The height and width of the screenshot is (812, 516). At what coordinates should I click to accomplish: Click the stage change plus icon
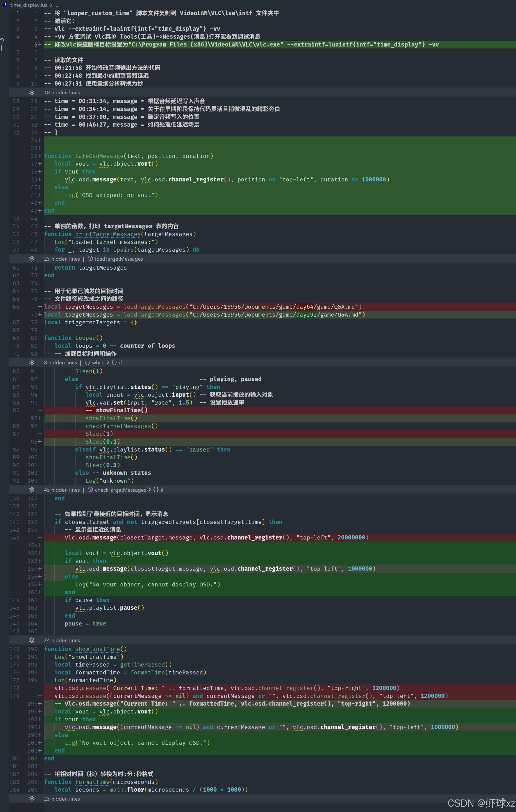(2, 48)
